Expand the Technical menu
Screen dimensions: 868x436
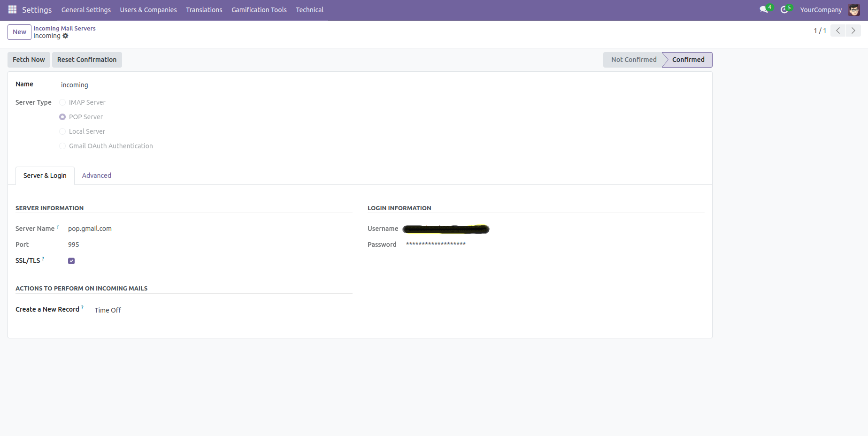309,10
